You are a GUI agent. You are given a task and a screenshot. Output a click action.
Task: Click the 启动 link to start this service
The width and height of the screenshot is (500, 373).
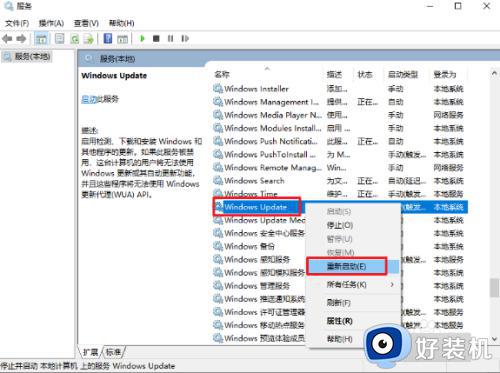(x=89, y=99)
